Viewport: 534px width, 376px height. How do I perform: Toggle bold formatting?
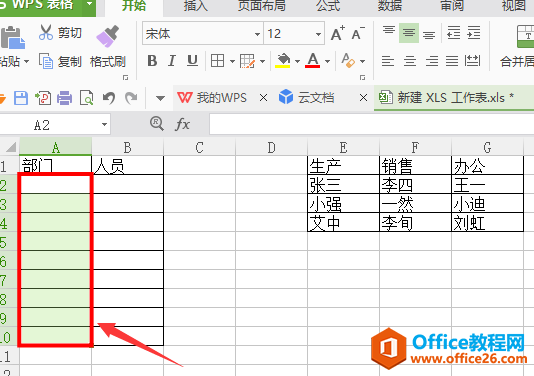click(152, 61)
